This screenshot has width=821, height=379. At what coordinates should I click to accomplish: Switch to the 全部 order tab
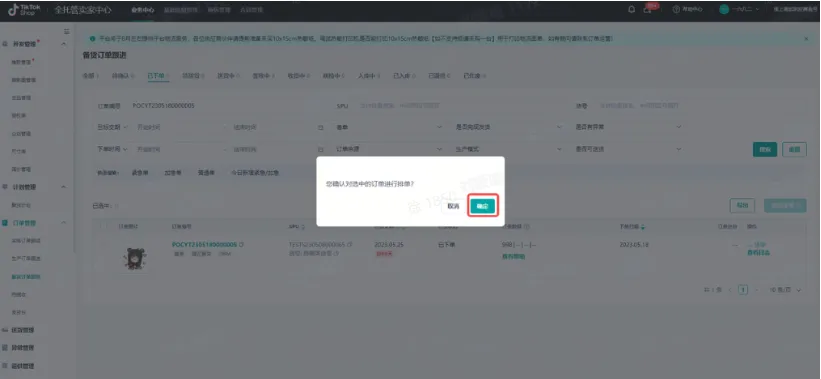click(x=90, y=76)
